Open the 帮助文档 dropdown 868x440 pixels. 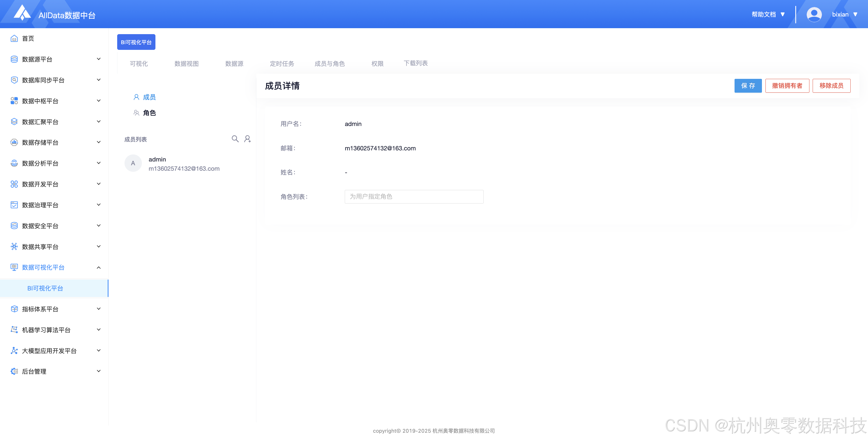coord(768,14)
